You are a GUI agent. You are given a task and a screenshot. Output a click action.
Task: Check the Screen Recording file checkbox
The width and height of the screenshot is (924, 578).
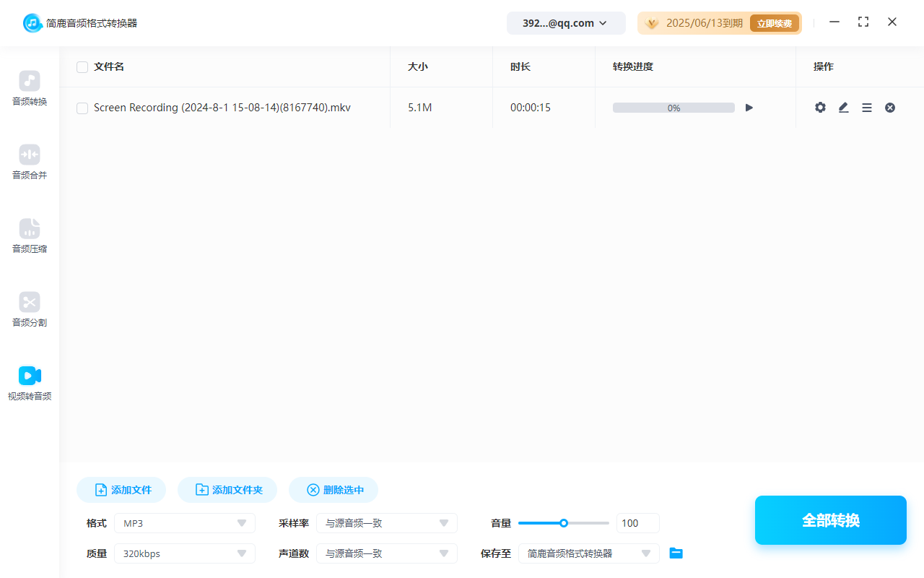(82, 108)
